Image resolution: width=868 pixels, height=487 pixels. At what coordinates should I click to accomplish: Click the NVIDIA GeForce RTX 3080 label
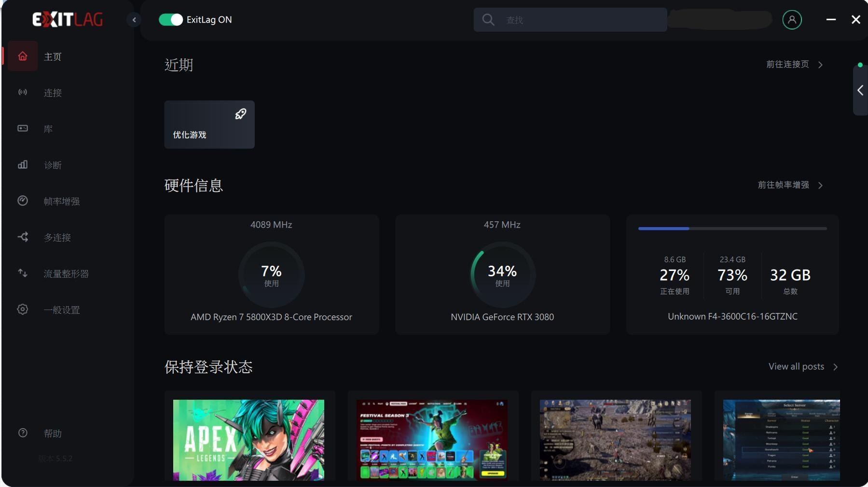[502, 317]
